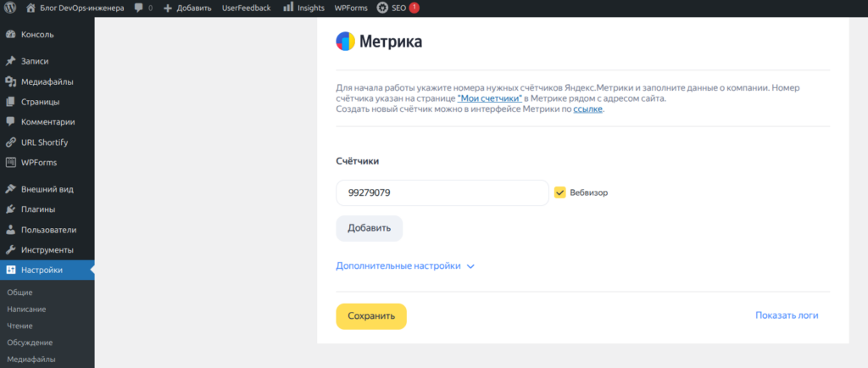Open the SEO gear icon in admin bar
The width and height of the screenshot is (868, 368).
point(383,8)
